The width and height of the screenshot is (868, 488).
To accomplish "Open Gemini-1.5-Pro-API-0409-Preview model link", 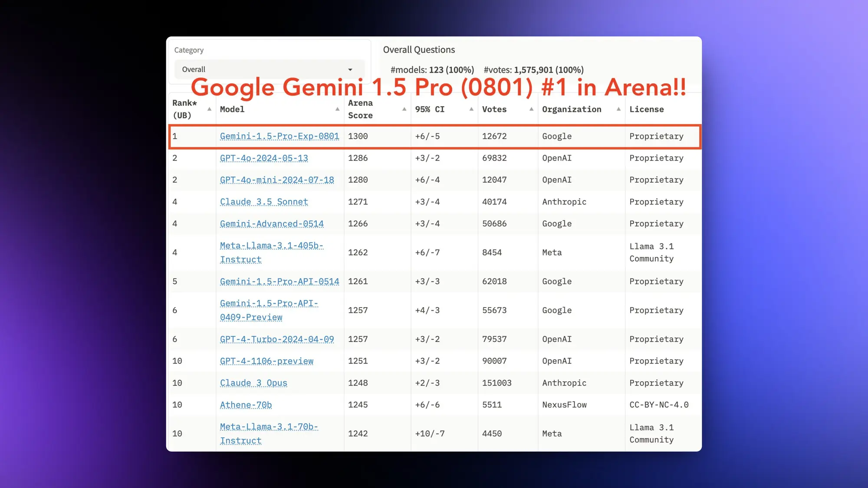I will point(269,310).
